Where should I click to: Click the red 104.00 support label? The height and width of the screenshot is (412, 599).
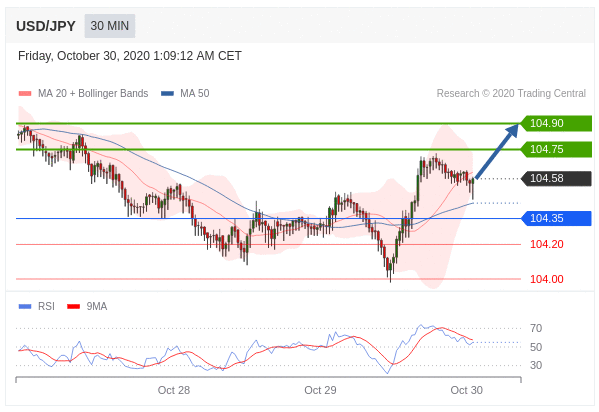pyautogui.click(x=547, y=279)
